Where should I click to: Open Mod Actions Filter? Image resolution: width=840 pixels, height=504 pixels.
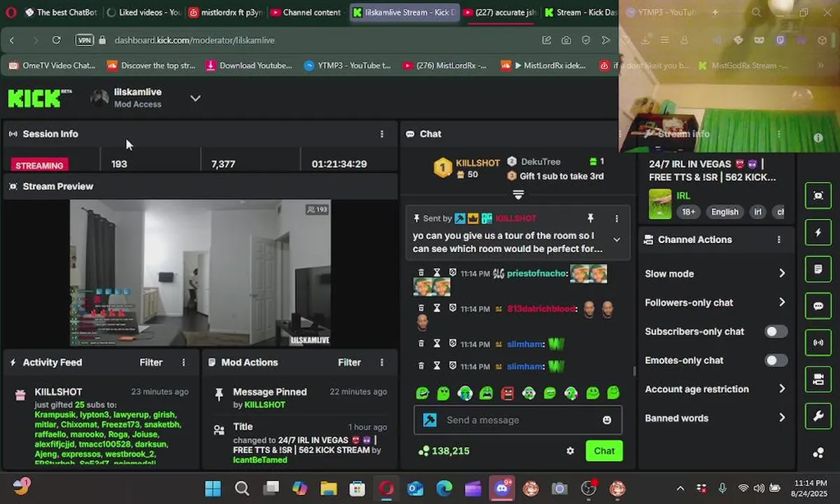point(349,363)
